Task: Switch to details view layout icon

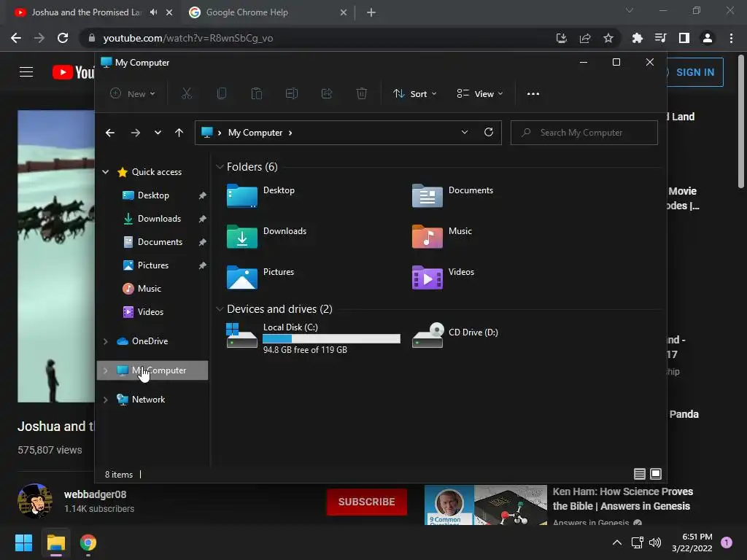Action: point(639,474)
